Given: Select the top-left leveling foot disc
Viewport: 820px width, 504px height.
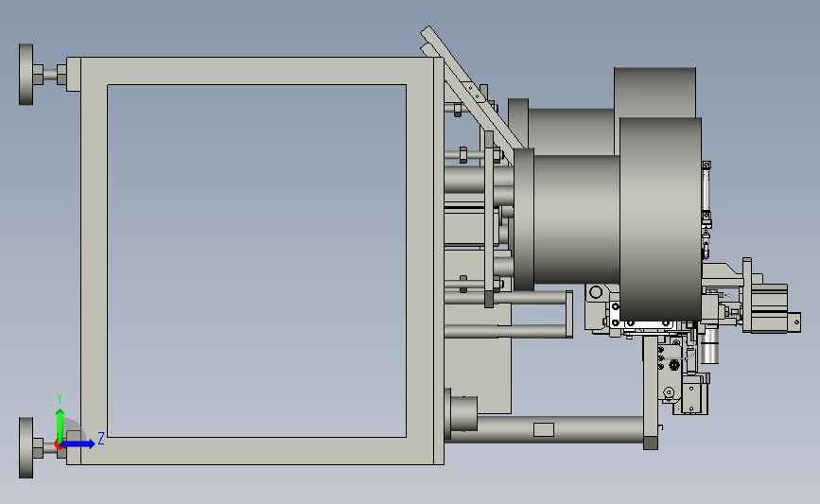Looking at the screenshot, I should click(26, 75).
